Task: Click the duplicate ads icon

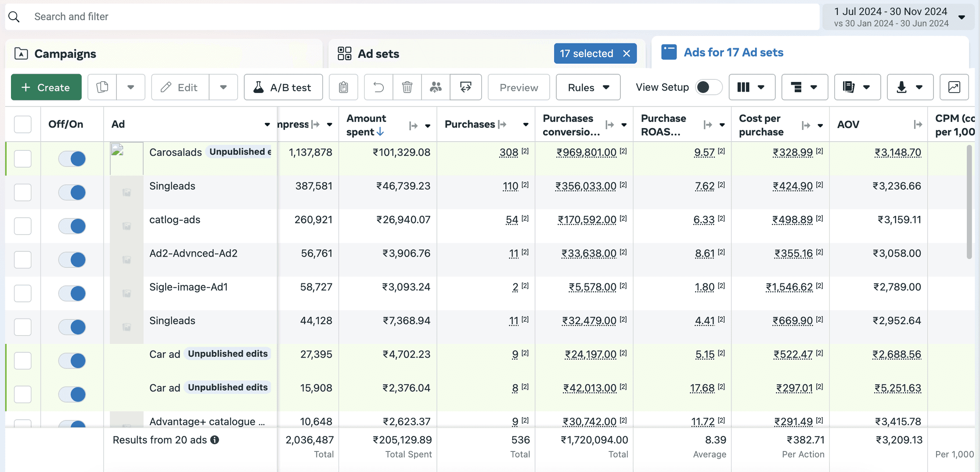Action: click(102, 87)
